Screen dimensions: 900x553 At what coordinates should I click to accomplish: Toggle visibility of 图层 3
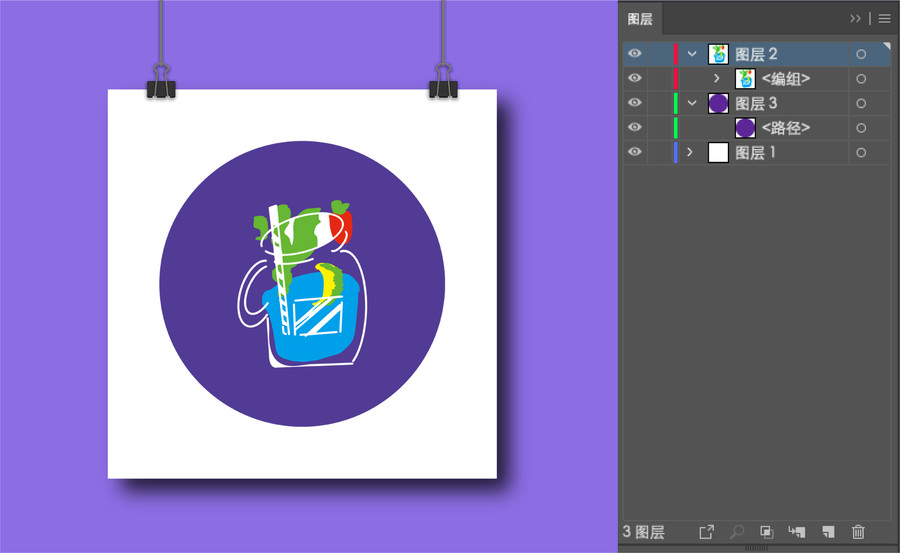[634, 103]
